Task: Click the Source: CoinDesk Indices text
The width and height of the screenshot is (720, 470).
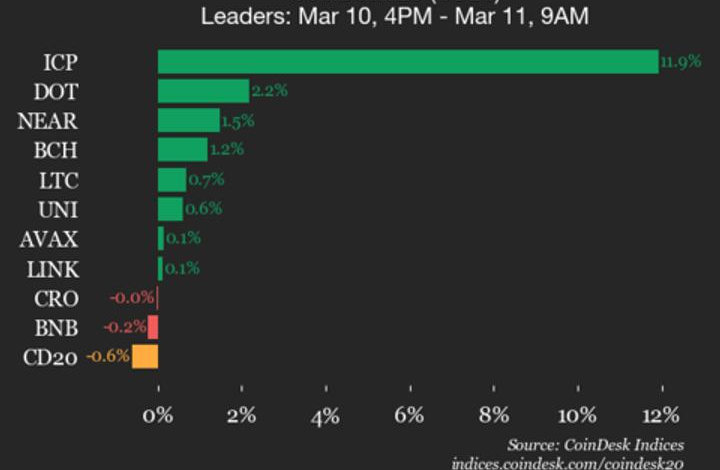Action: click(594, 443)
